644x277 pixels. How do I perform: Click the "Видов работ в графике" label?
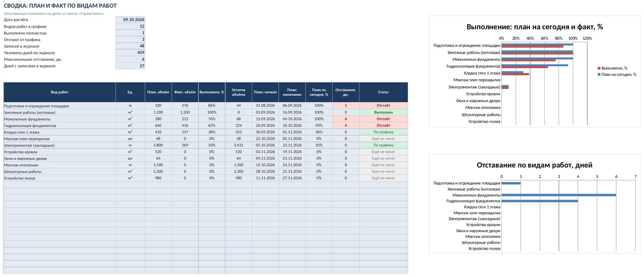pos(25,26)
